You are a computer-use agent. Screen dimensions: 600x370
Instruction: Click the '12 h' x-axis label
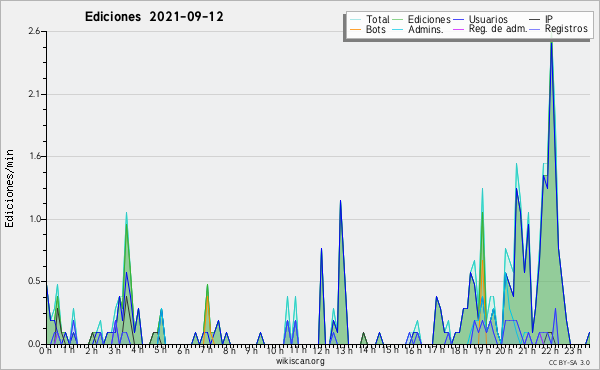(x=321, y=351)
